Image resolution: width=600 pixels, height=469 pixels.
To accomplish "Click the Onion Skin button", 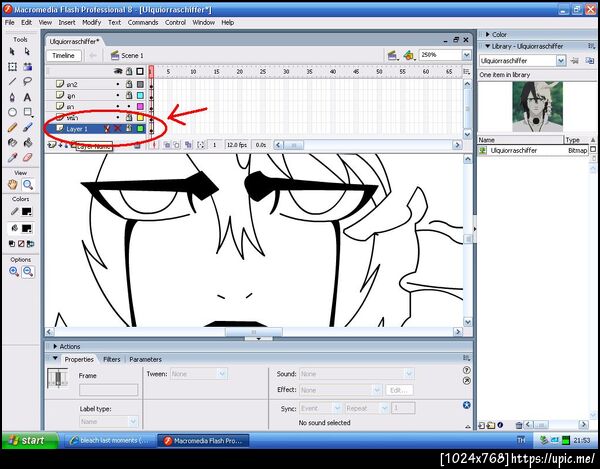I will click(167, 145).
